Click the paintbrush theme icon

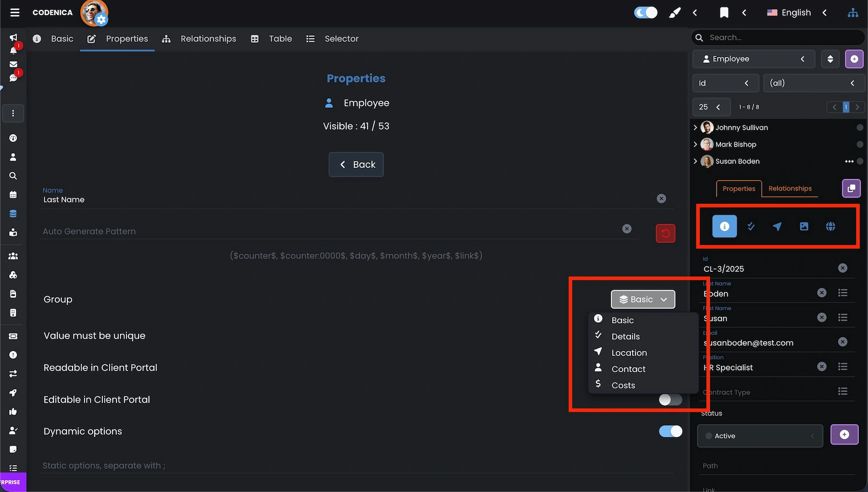[x=674, y=12]
